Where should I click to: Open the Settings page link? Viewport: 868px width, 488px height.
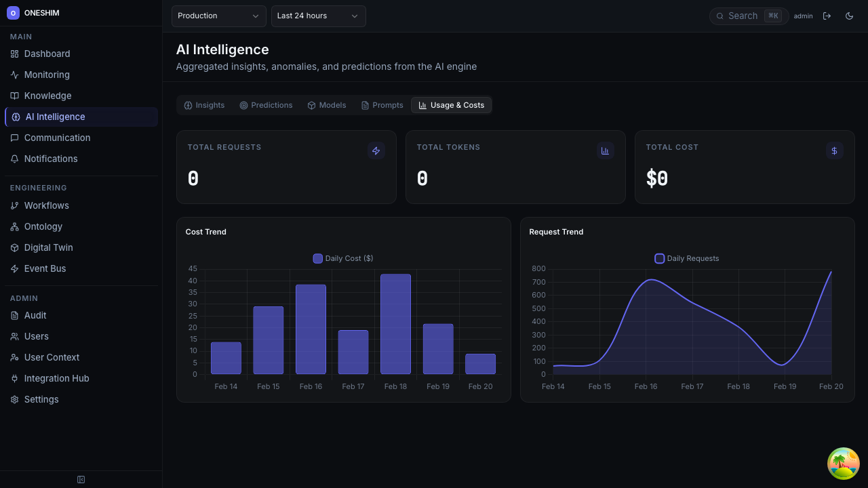pyautogui.click(x=41, y=399)
